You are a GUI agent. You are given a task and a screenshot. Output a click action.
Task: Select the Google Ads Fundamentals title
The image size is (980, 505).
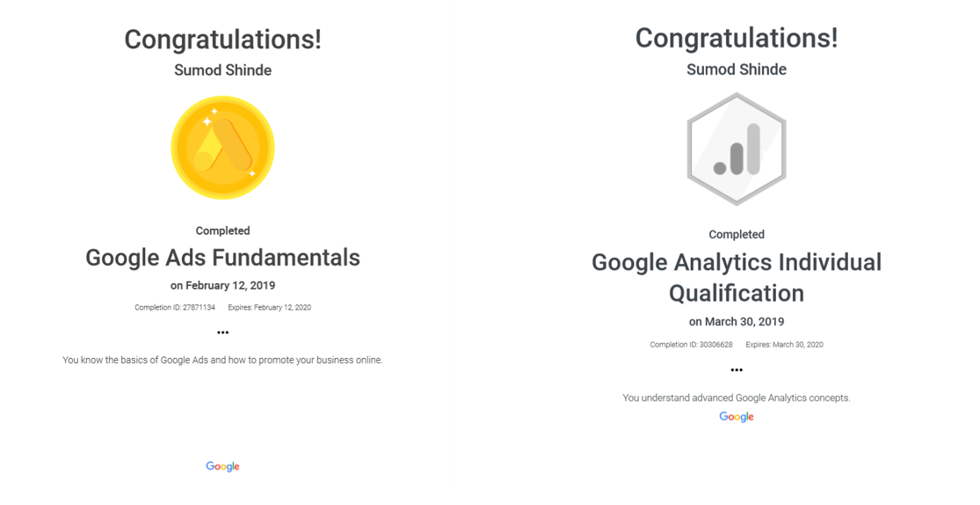click(x=222, y=258)
